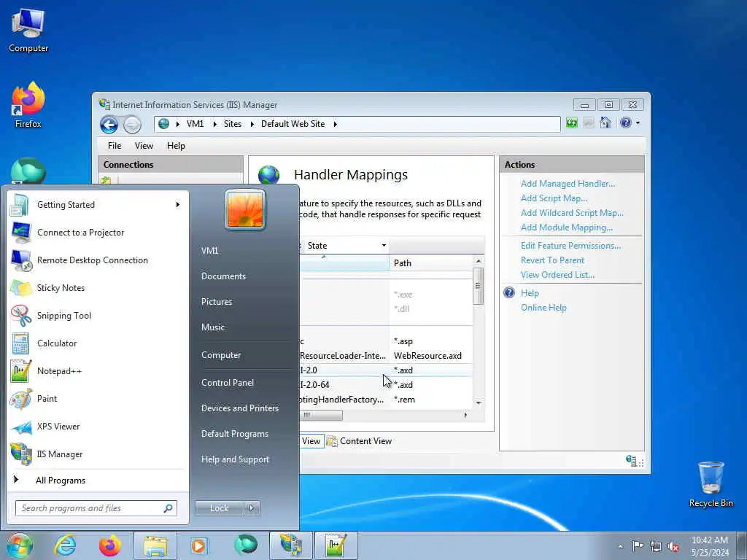Click the Path column header
Viewport: 747px width, 560px height.
(431, 262)
